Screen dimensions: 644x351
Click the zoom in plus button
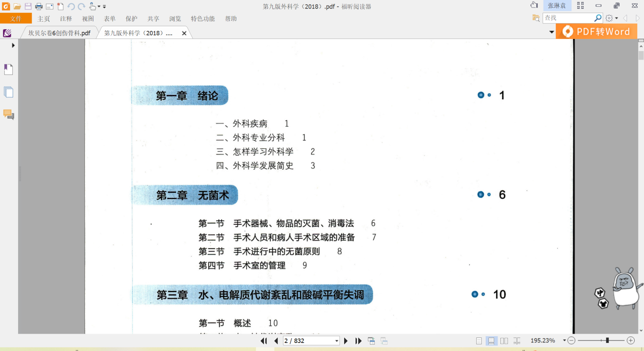point(631,340)
